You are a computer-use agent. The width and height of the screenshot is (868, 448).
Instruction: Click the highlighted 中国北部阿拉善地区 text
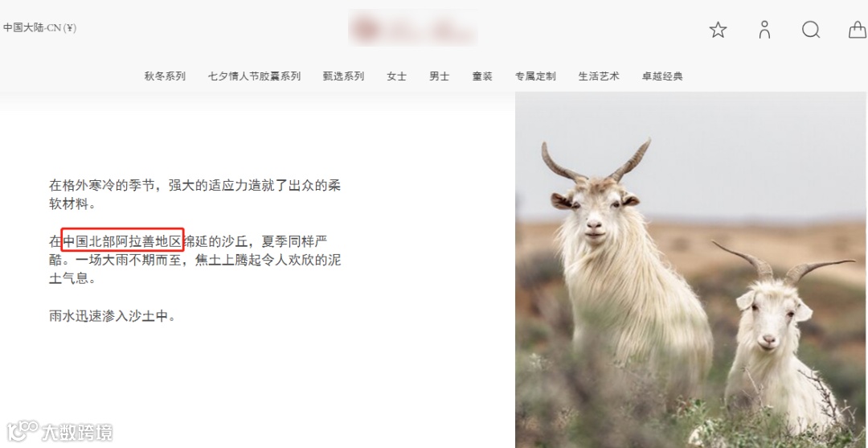pos(122,240)
